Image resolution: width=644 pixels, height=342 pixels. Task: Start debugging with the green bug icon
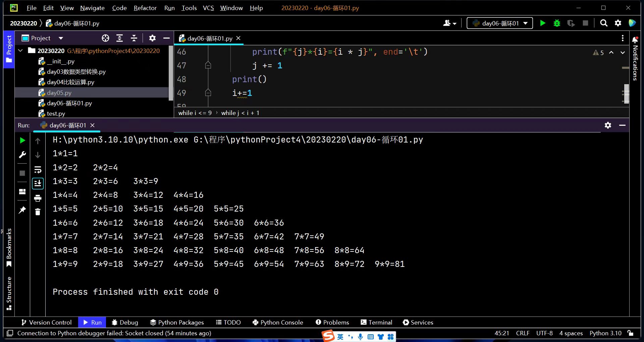click(557, 23)
